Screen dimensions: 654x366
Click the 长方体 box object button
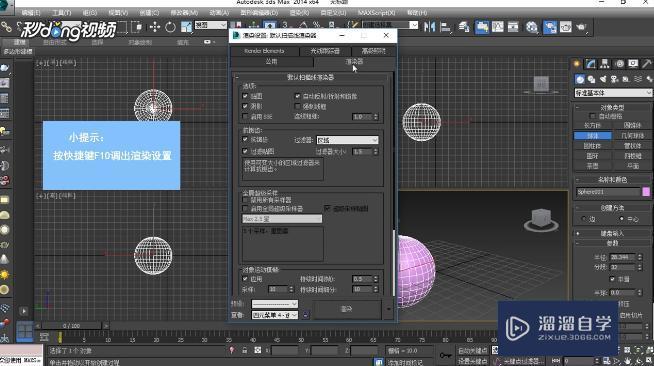[592, 125]
